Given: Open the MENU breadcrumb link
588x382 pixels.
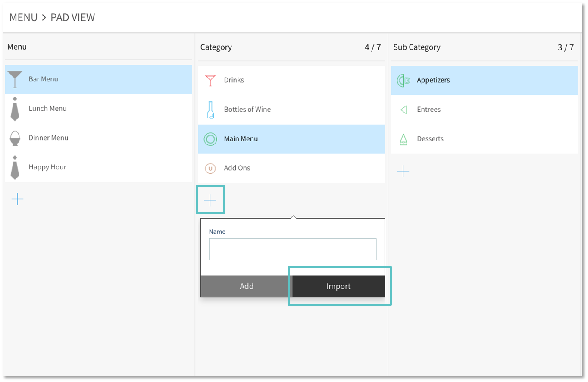Looking at the screenshot, I should coord(23,17).
